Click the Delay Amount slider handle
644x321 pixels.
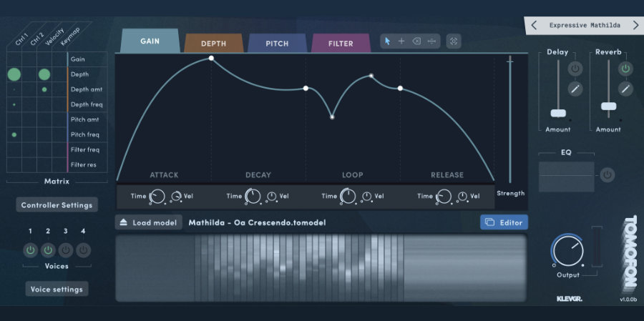[x=558, y=113]
